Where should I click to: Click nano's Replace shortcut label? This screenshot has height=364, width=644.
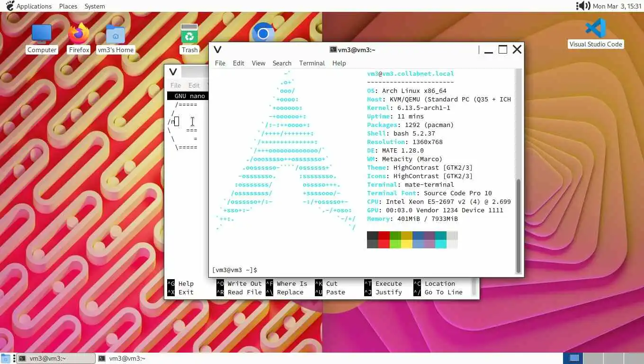pos(290,292)
